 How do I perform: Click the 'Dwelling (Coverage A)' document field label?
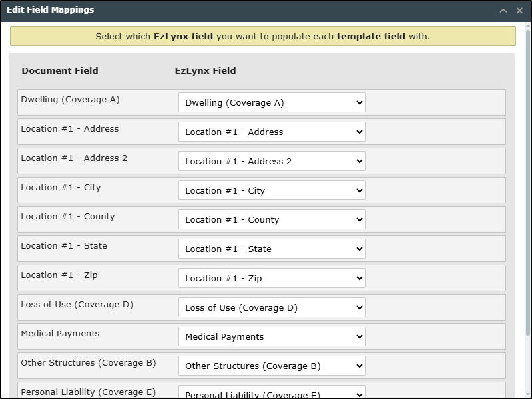(70, 100)
